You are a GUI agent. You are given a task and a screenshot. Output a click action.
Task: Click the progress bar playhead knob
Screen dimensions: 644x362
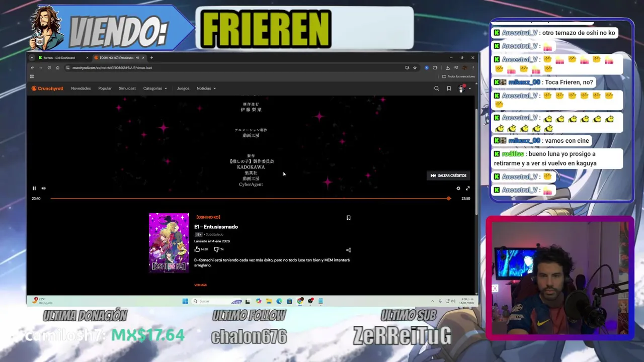coord(449,199)
